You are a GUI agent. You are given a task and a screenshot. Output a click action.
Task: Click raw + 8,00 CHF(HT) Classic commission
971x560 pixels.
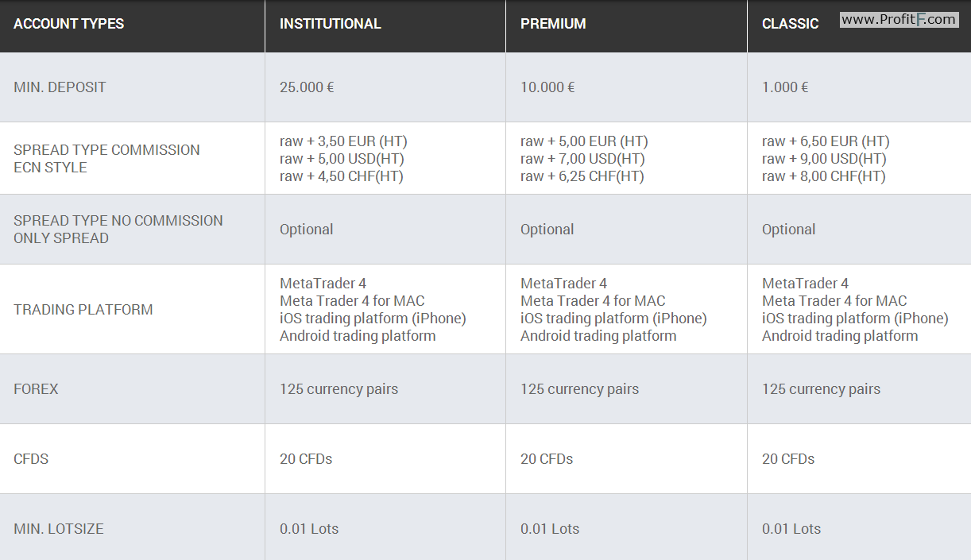(824, 176)
